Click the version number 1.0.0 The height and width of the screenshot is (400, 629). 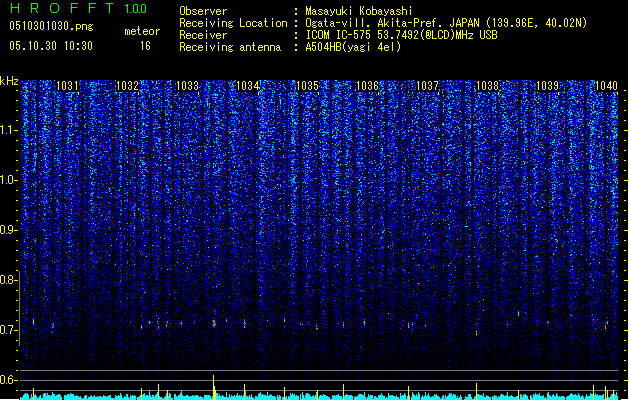136,9
